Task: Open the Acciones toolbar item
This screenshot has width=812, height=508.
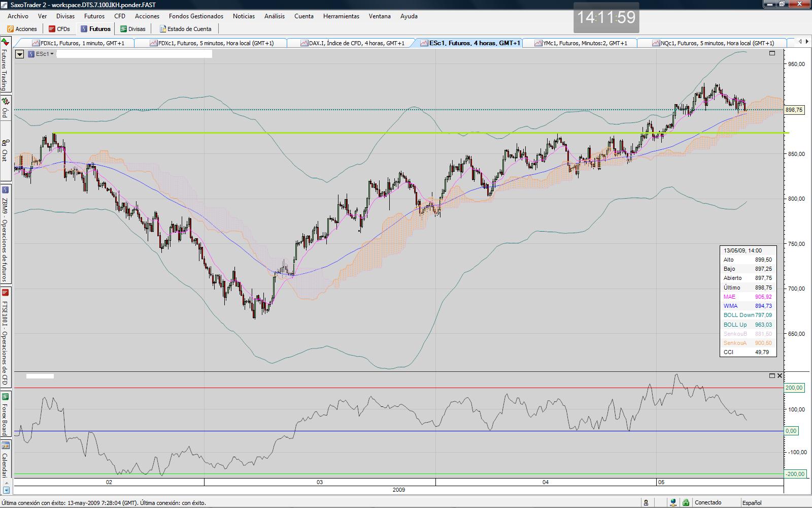Action: (22, 29)
